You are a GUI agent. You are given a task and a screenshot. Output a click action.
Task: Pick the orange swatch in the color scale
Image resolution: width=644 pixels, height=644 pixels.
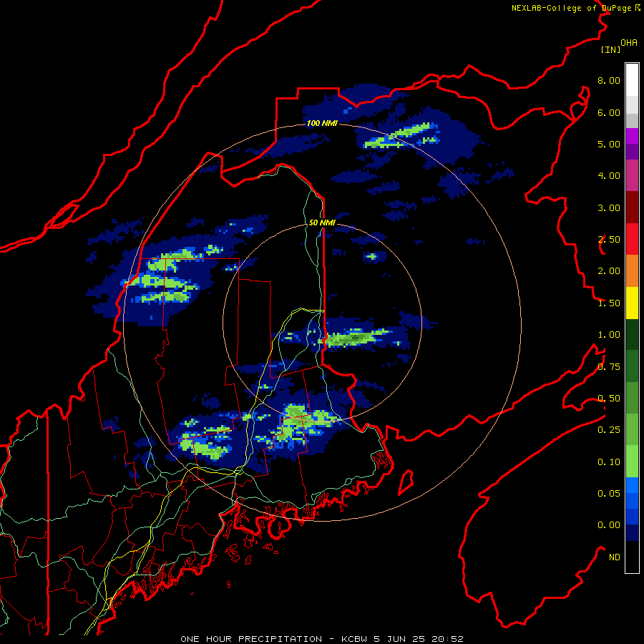point(632,271)
